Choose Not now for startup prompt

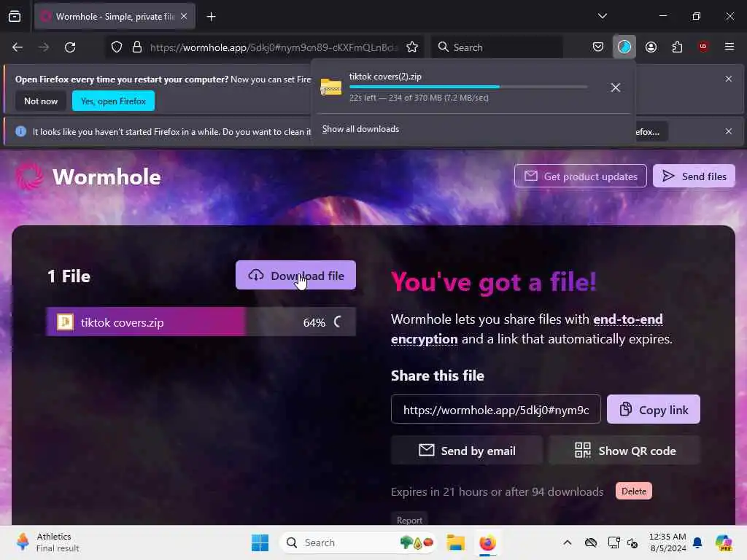(41, 101)
